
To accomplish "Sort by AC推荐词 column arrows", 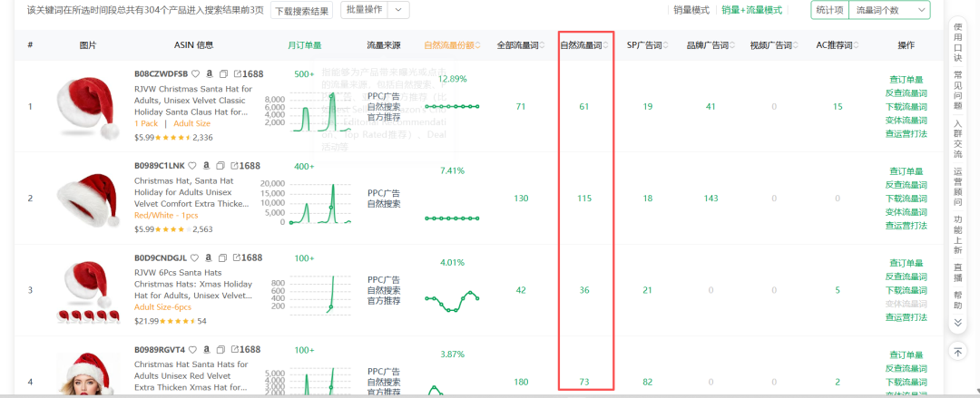I will pos(856,45).
